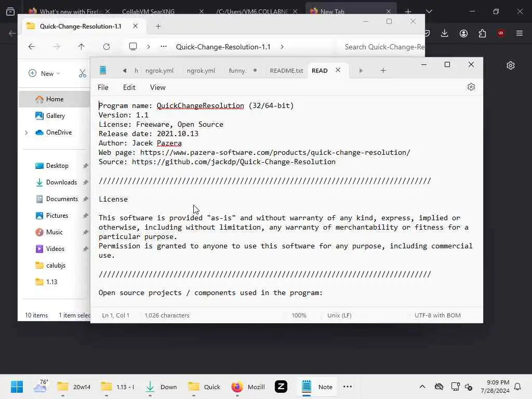
Task: Switch to the README.txt tab
Action: [x=286, y=71]
